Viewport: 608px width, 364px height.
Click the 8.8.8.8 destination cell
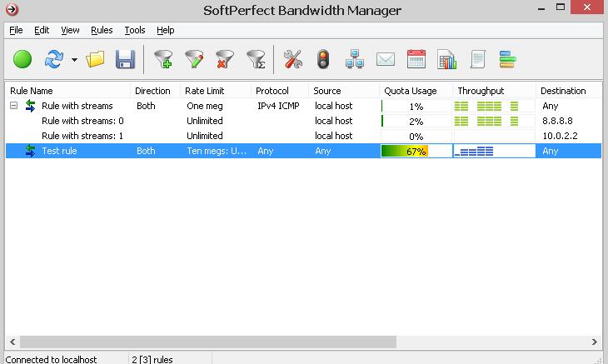(x=557, y=121)
